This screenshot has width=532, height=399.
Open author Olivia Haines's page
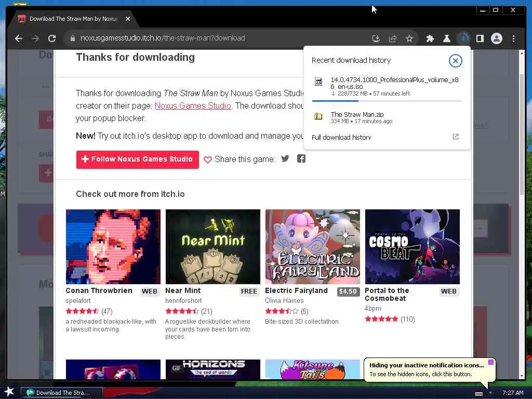[284, 301]
